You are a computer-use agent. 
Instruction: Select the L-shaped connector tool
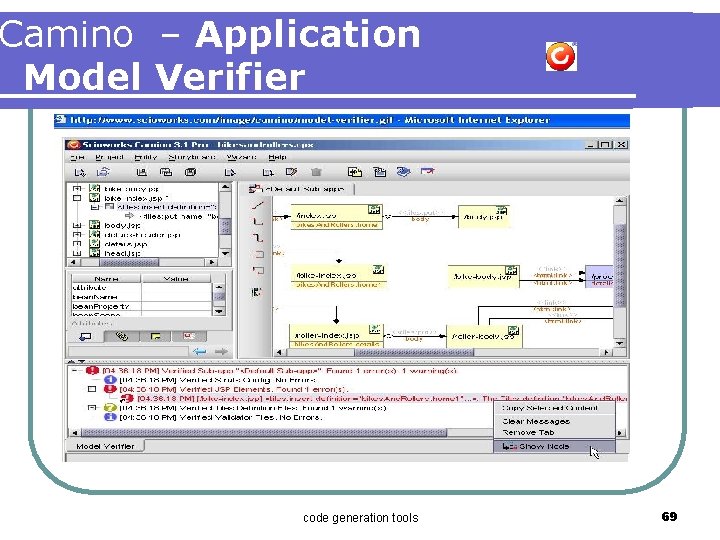click(x=258, y=221)
